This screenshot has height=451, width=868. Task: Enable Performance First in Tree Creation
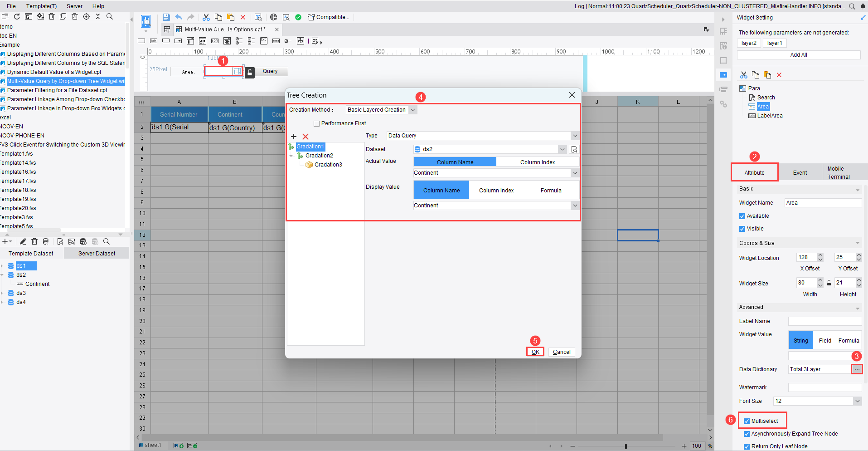point(316,123)
